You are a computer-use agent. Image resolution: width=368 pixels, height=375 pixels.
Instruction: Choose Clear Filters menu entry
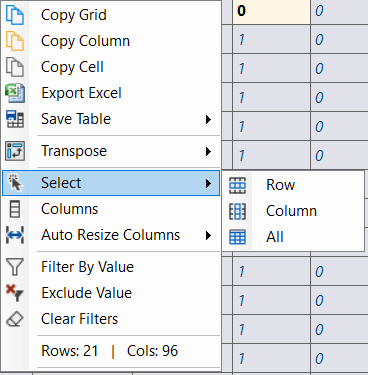(111, 319)
